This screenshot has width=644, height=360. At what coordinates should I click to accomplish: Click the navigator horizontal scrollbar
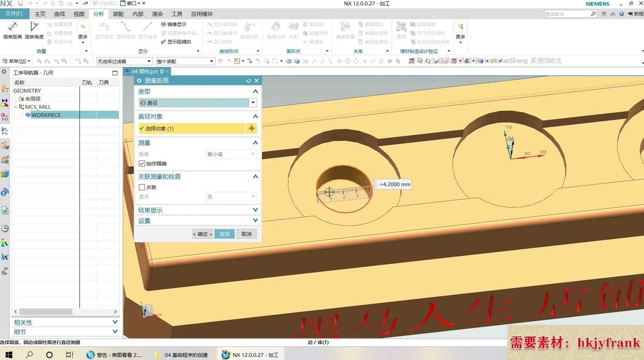pyautogui.click(x=46, y=311)
